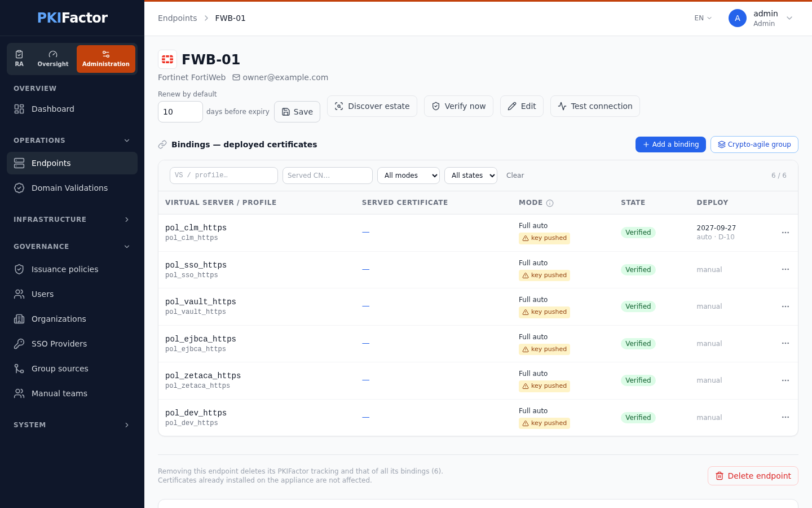Go to Domain Validations page
This screenshot has width=812, height=508.
72,188
